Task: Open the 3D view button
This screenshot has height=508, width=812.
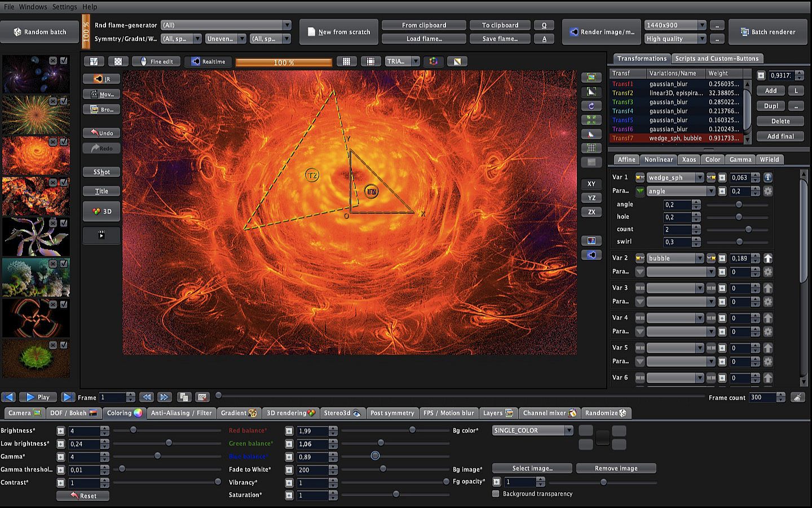Action: pos(101,211)
